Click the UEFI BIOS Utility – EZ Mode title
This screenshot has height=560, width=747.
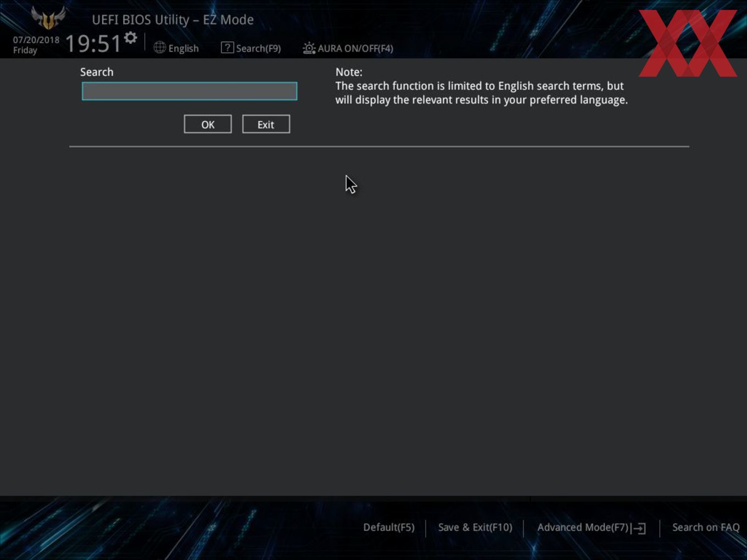tap(172, 20)
